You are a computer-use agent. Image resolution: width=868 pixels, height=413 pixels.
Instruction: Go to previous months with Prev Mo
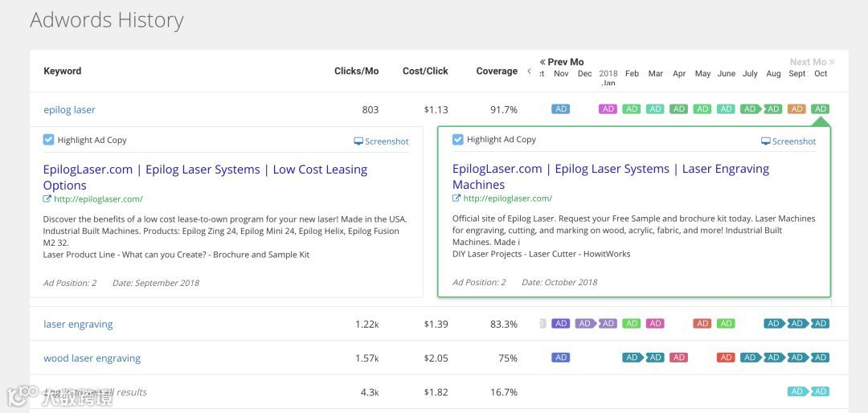click(562, 62)
